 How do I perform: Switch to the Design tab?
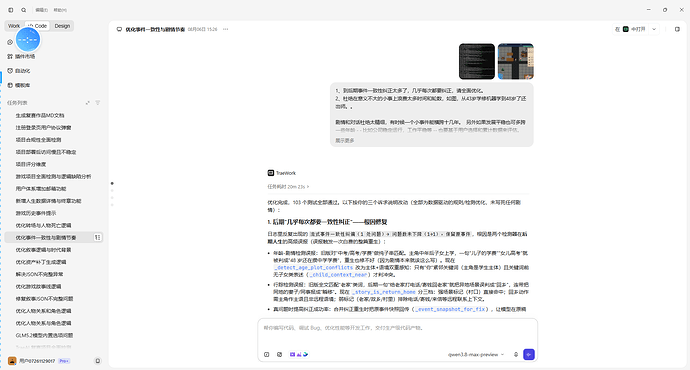[x=62, y=26]
